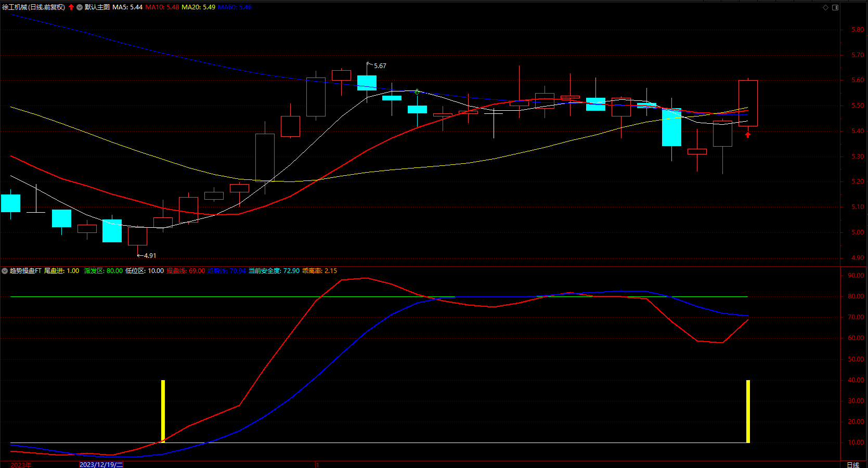This screenshot has width=868, height=468.
Task: Click the 2023/12/19/二 date label on time axis
Action: [x=101, y=465]
